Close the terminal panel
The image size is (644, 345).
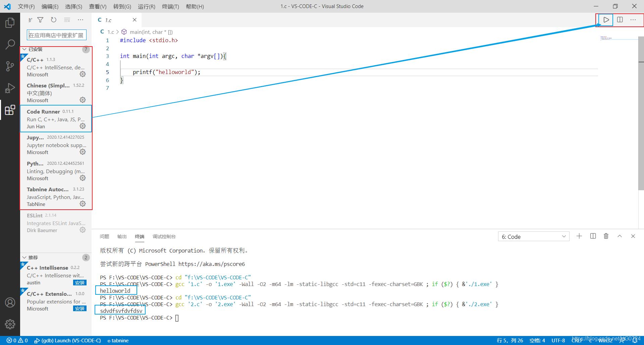coord(633,236)
